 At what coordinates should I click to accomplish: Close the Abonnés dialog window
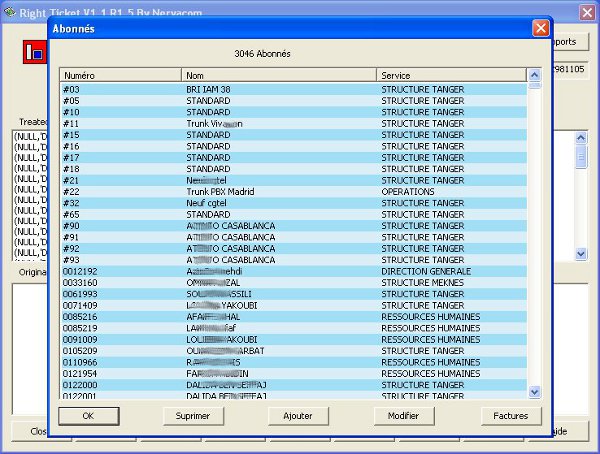pyautogui.click(x=540, y=29)
